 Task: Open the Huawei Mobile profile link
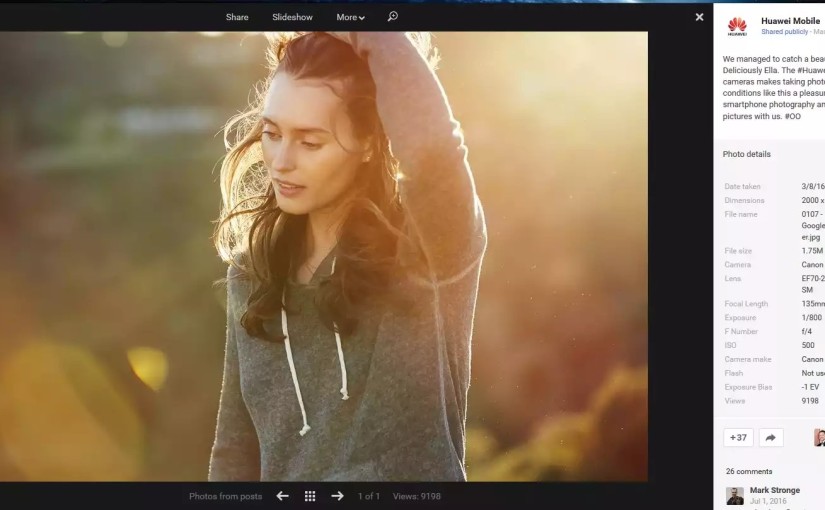point(790,21)
